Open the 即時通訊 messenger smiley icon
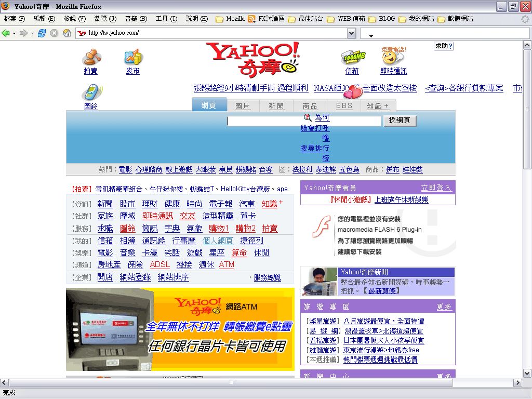 point(393,57)
